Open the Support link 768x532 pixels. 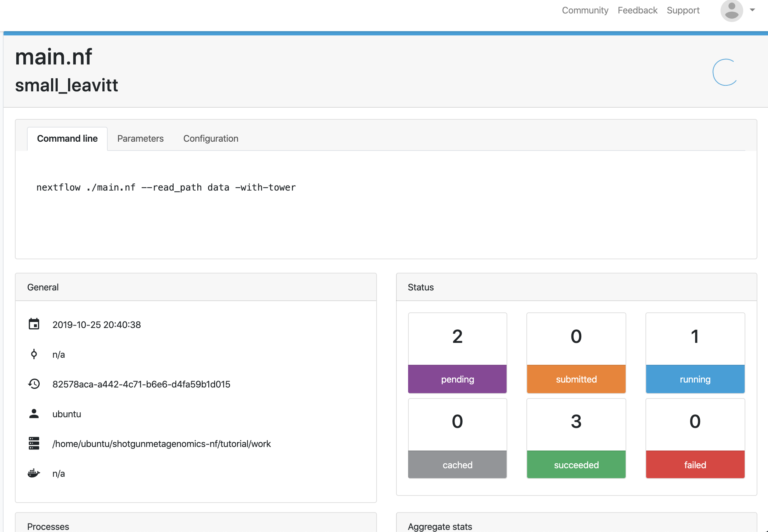(683, 11)
